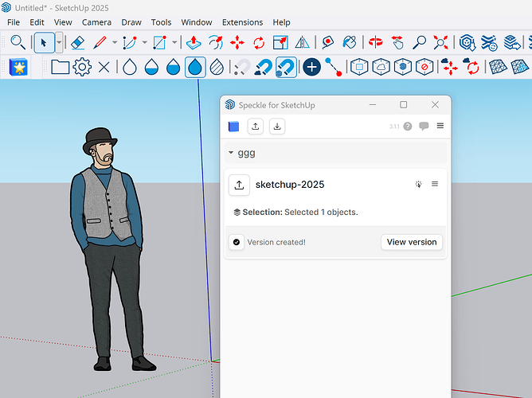Click the Speckle panel publish upload button
The image size is (532, 398).
[x=256, y=127]
